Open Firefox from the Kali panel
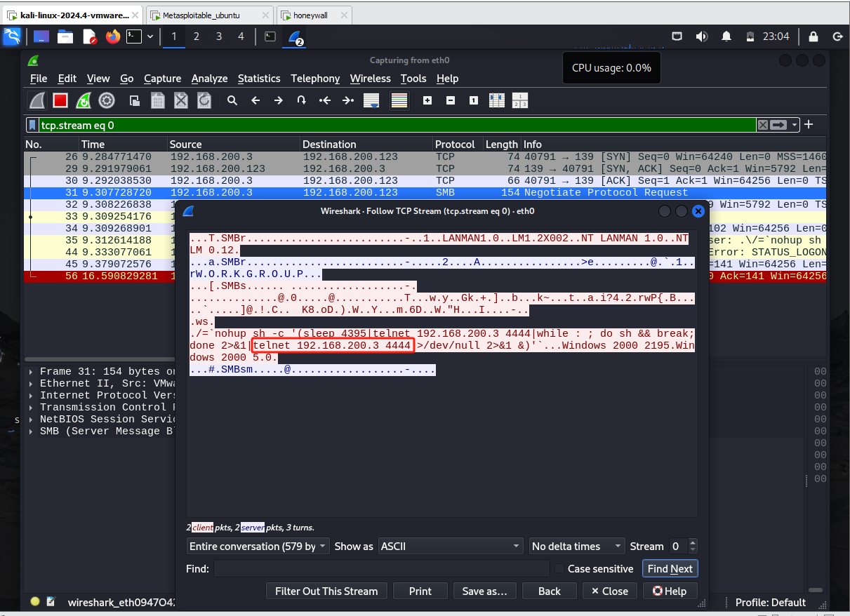Image resolution: width=850 pixels, height=616 pixels. click(x=113, y=36)
